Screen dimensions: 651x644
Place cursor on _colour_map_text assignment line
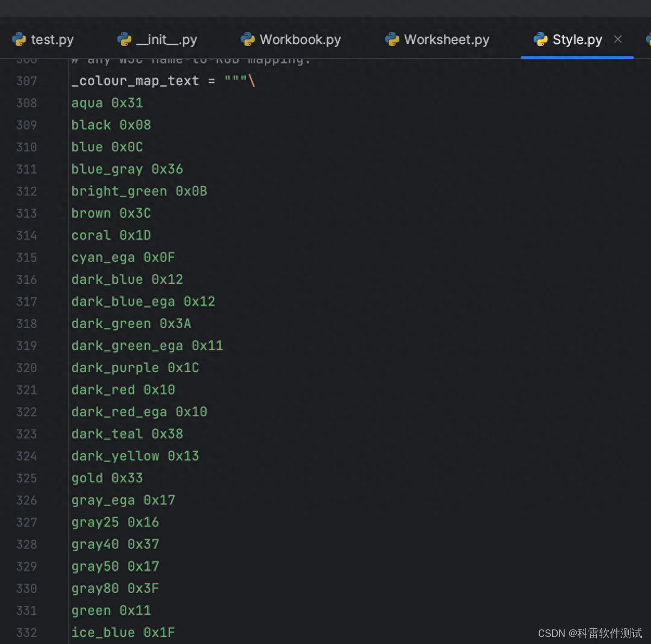pos(163,81)
